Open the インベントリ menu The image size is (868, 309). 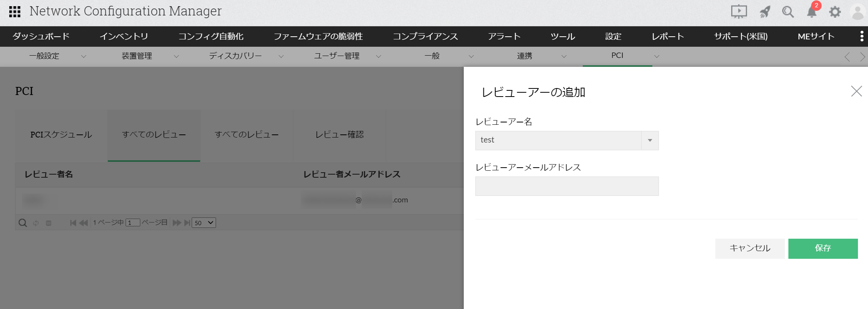click(124, 36)
